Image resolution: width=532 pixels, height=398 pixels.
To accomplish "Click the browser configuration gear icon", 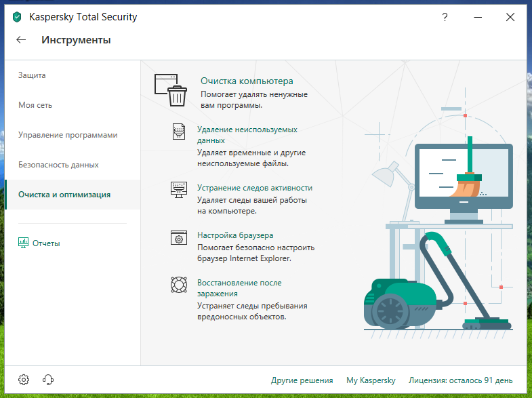I will click(x=179, y=237).
